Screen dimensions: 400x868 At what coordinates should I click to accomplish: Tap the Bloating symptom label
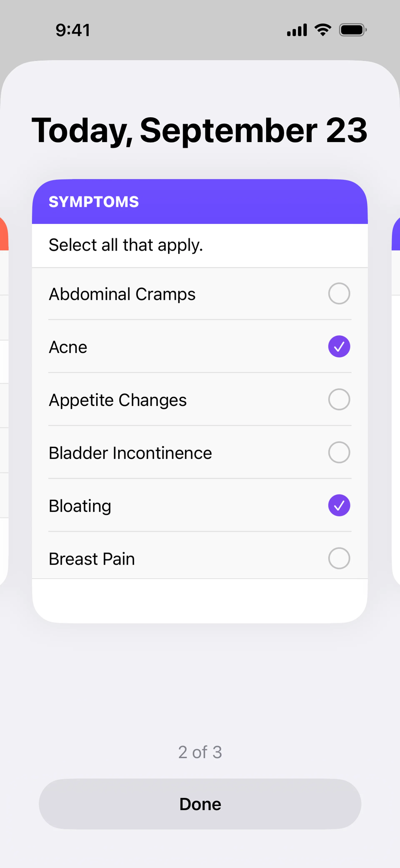[80, 506]
